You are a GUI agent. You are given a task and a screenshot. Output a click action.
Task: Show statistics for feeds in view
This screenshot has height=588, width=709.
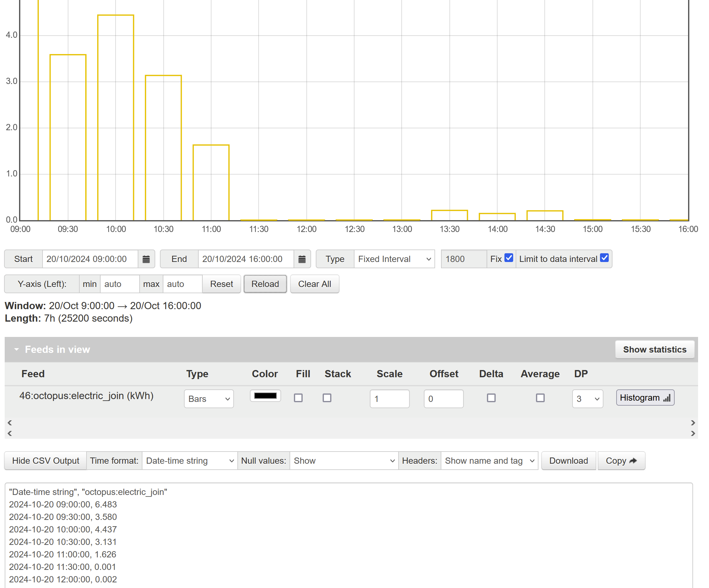click(655, 349)
